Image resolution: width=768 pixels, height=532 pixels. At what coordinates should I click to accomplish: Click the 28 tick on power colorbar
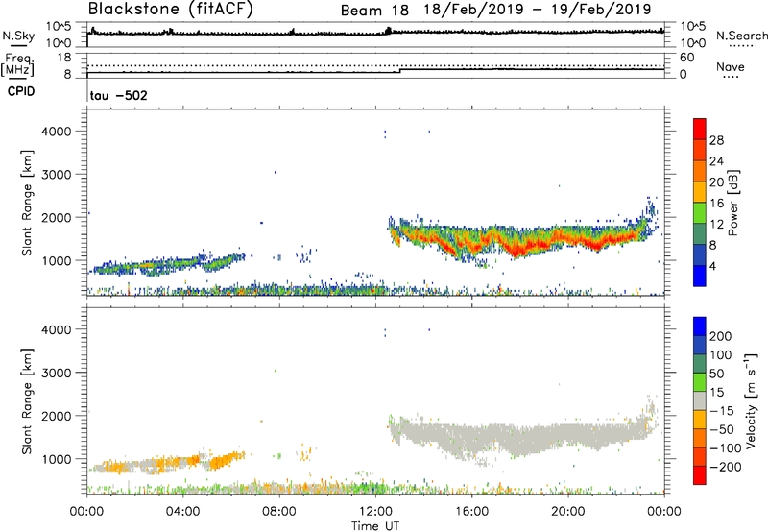(716, 140)
